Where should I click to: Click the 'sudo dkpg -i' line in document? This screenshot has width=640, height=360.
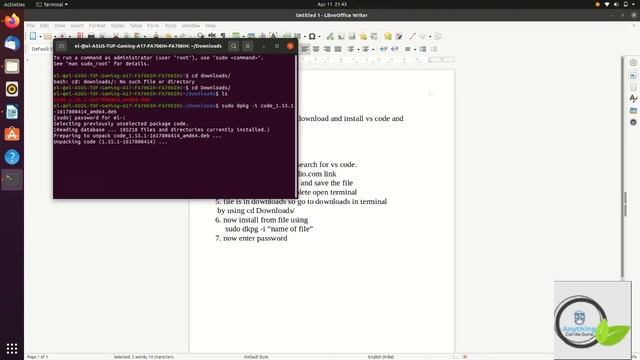(269, 229)
